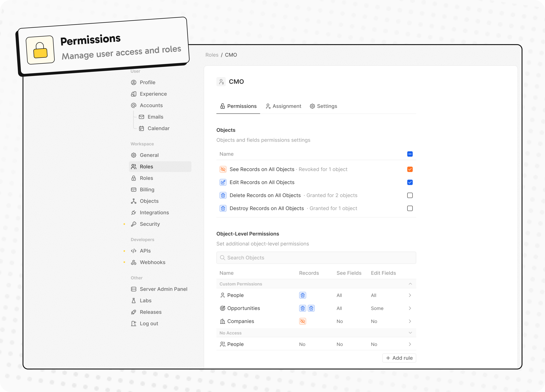Uncheck See Records on All Objects
The image size is (545, 392).
point(410,169)
